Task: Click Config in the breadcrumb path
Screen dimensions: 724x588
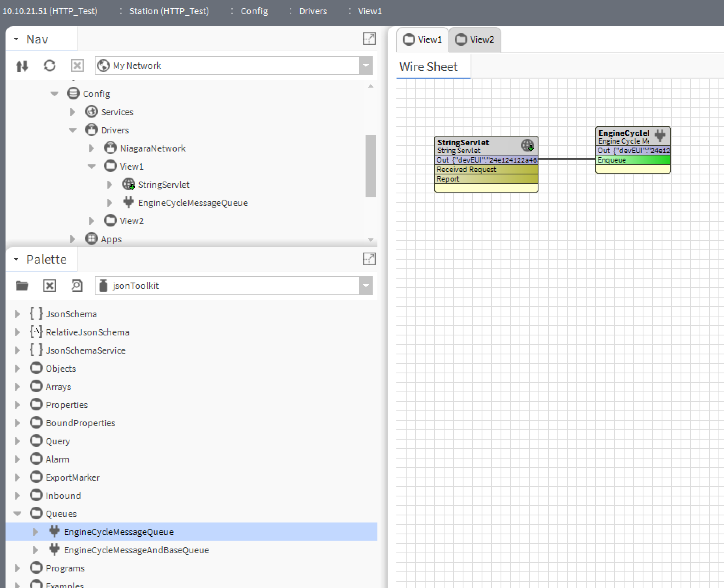Action: click(254, 11)
